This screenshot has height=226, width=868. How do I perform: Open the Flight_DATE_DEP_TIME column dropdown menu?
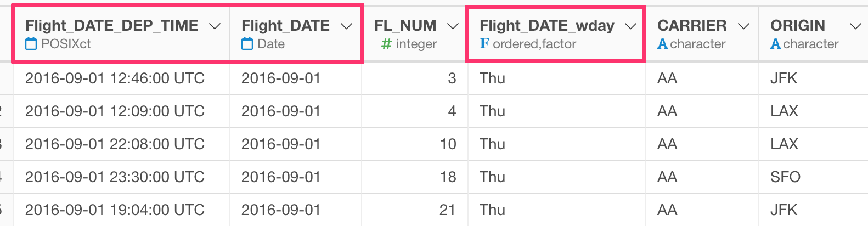point(215,26)
